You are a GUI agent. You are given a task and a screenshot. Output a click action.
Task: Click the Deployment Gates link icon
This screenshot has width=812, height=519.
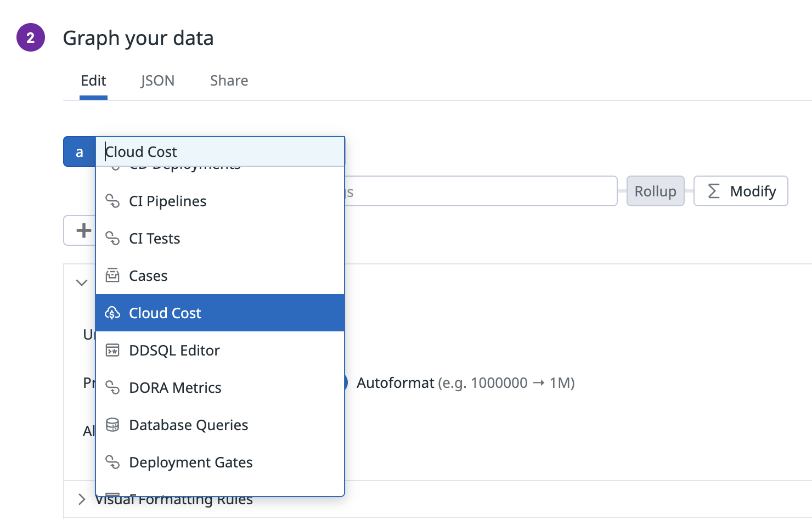[112, 462]
